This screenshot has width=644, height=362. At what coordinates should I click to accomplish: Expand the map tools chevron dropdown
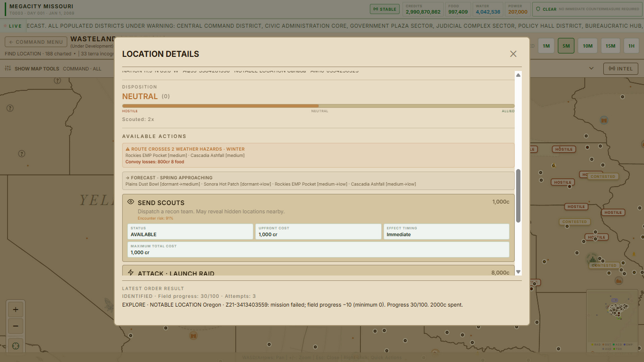tap(591, 68)
